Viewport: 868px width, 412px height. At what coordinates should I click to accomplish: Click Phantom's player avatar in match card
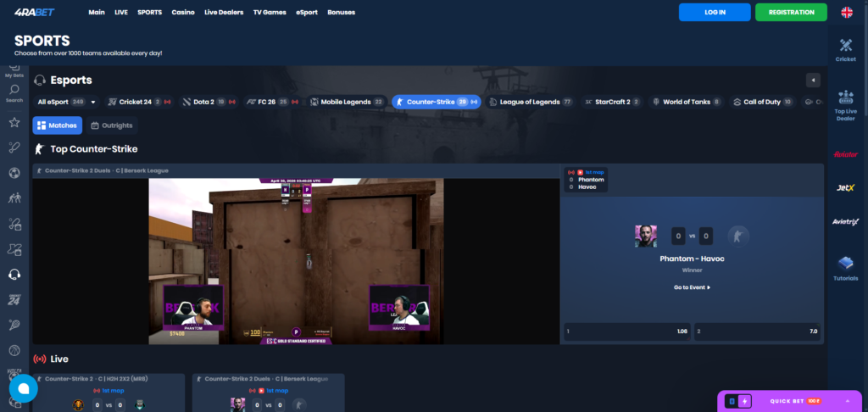coord(645,236)
